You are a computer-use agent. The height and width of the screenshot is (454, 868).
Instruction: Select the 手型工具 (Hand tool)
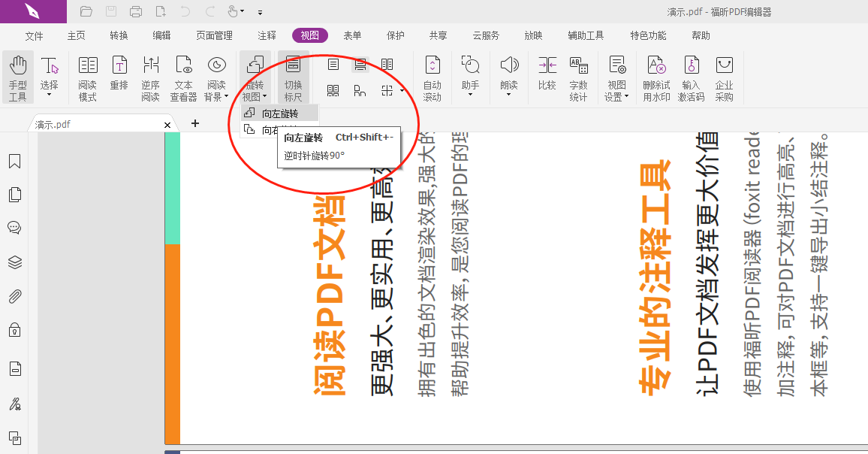(x=17, y=75)
